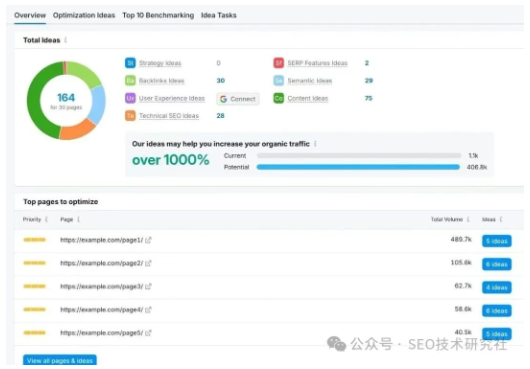This screenshot has height=369, width=530.
Task: Open the Top 10 Benchmarking tab
Action: pos(158,15)
